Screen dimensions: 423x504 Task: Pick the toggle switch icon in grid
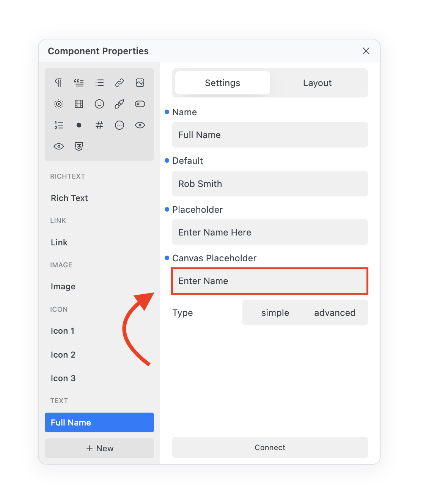click(140, 104)
